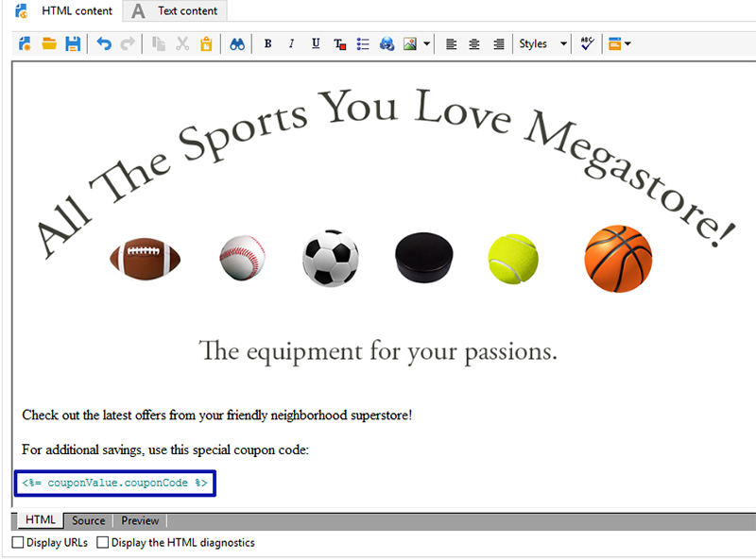Open the Styles dropdown

[542, 43]
